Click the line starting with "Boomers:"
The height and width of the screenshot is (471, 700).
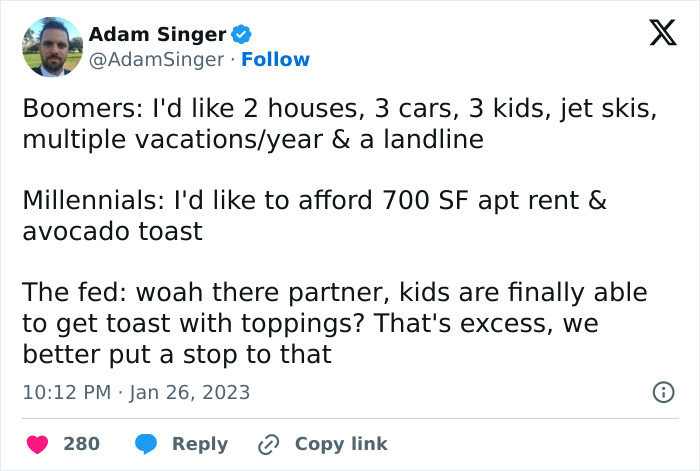click(x=339, y=110)
